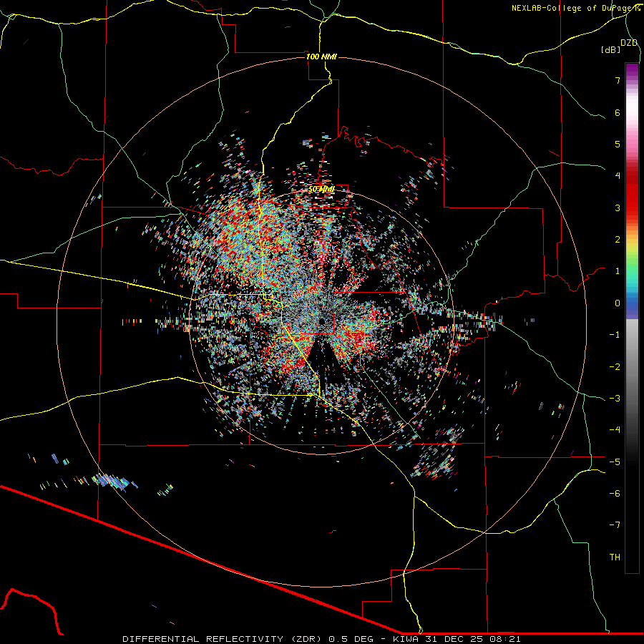Image resolution: width=644 pixels, height=644 pixels.
Task: Click the KIWA station identifier
Action: tap(406, 639)
